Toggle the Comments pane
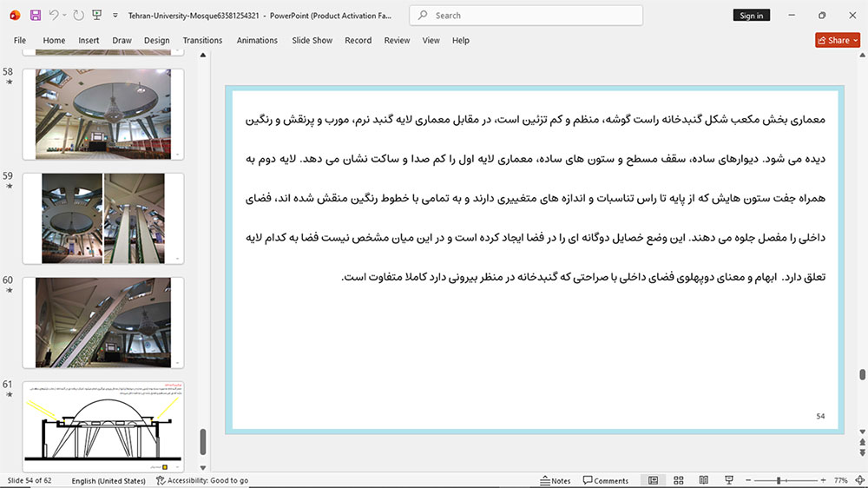 tap(606, 480)
